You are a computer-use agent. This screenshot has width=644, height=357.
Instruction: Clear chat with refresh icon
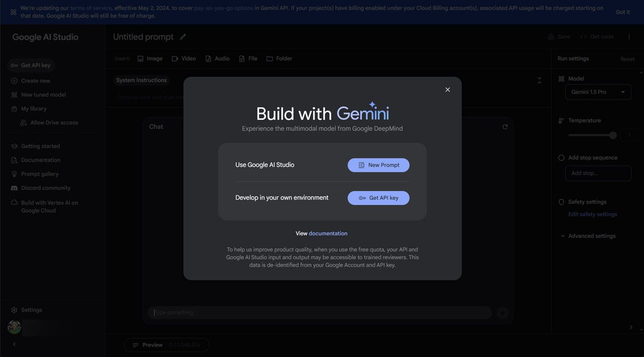pos(505,127)
